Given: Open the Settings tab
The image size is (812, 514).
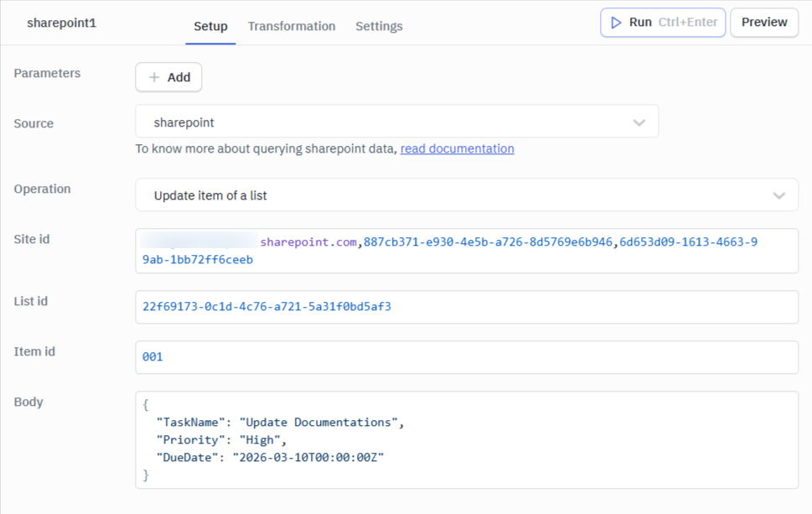Looking at the screenshot, I should tap(379, 26).
